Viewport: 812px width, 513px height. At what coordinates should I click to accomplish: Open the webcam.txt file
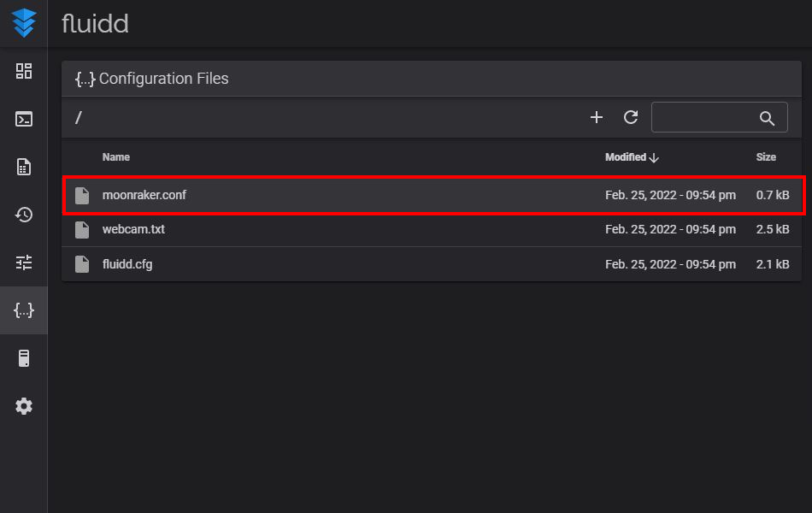point(133,229)
